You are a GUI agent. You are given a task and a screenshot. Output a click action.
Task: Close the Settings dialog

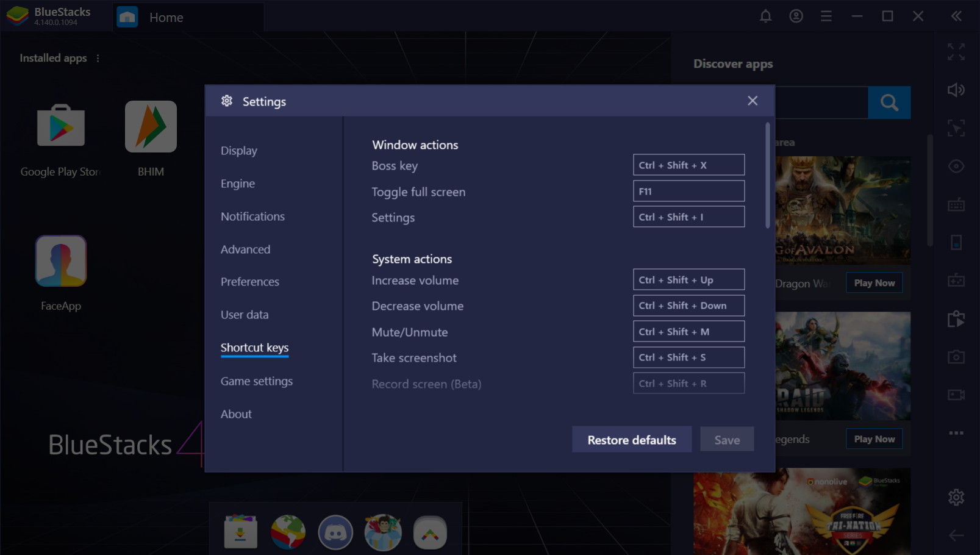[x=753, y=101]
